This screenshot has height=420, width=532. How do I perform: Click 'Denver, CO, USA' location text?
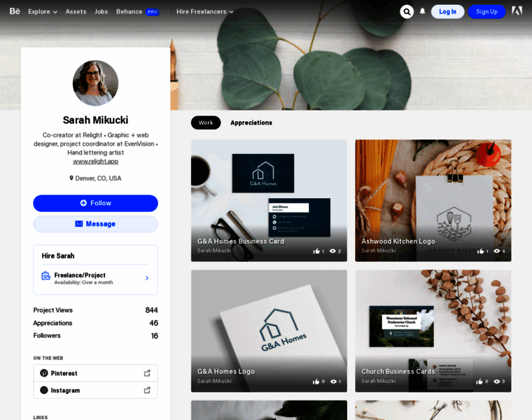pos(98,178)
